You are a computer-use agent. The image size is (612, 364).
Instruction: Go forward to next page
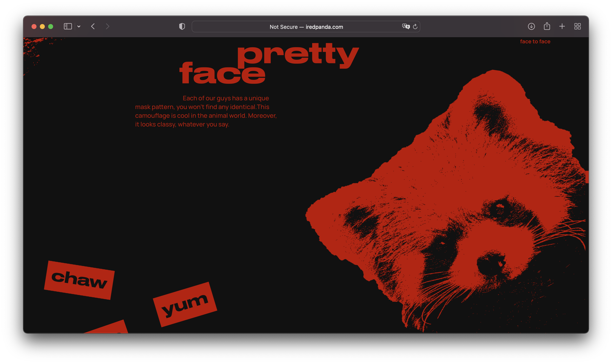coord(107,27)
